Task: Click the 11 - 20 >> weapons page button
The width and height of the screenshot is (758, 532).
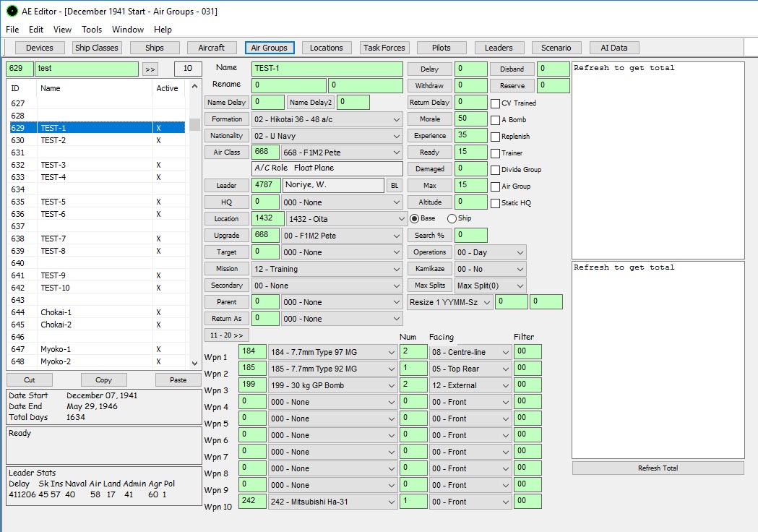Action: [226, 335]
